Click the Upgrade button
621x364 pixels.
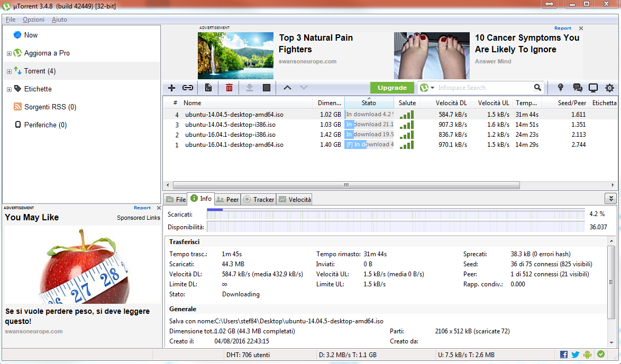coord(392,88)
